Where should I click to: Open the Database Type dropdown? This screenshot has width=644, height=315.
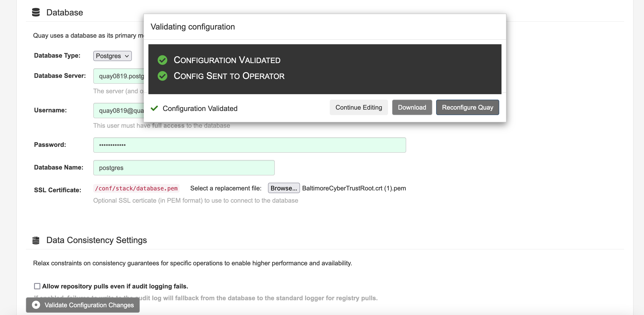pos(112,56)
